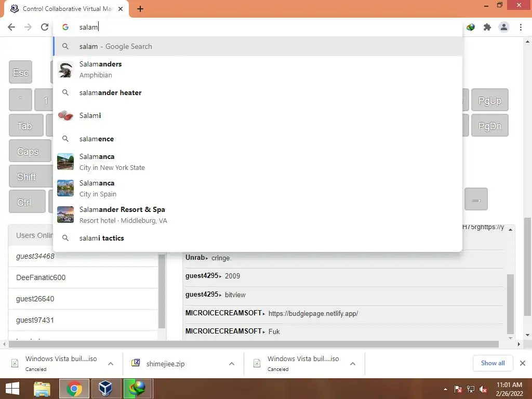
Task: Click the Salamander Resort thumbnail
Action: coord(65,215)
